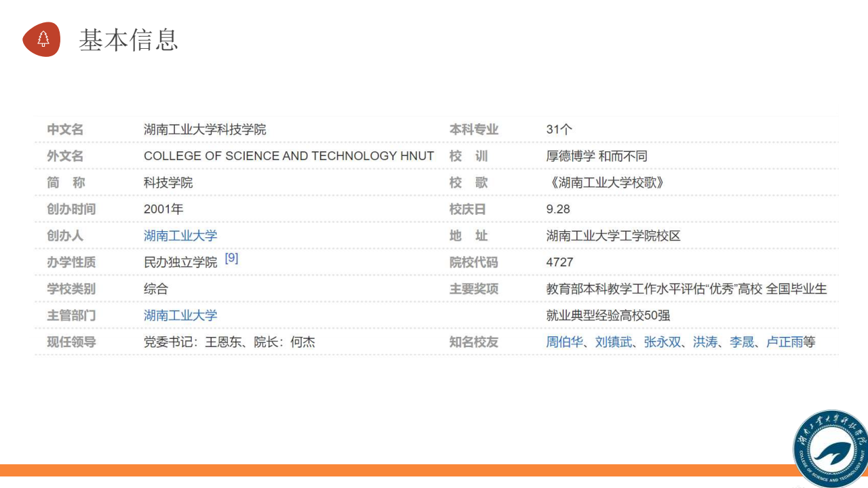Click the university seal logo
The width and height of the screenshot is (868, 488).
coord(832,449)
